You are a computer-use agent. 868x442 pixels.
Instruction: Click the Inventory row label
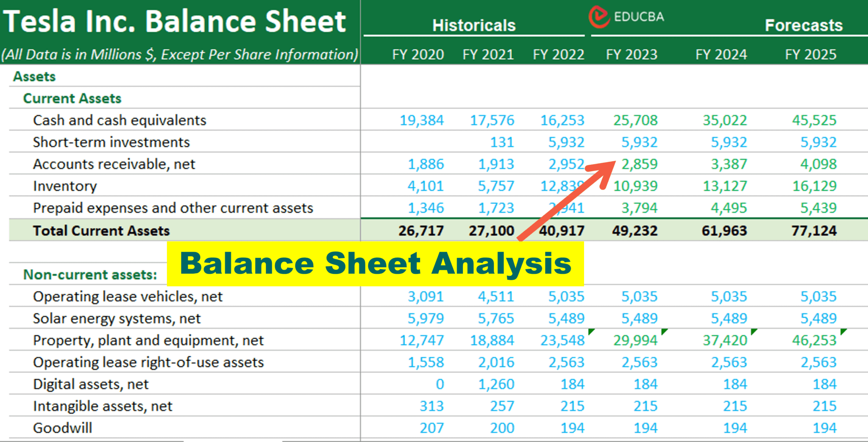[x=65, y=186]
